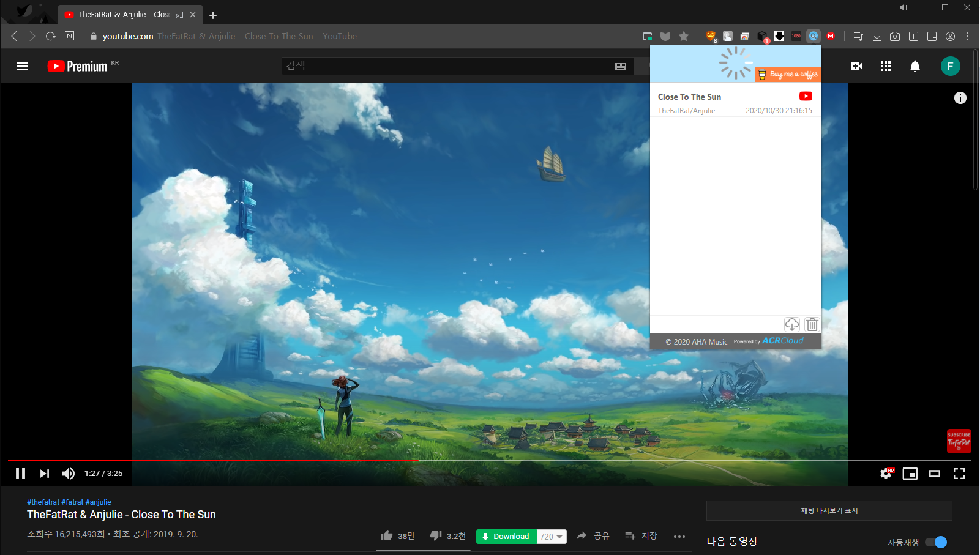Click the AHA Music extension icon

click(x=813, y=36)
